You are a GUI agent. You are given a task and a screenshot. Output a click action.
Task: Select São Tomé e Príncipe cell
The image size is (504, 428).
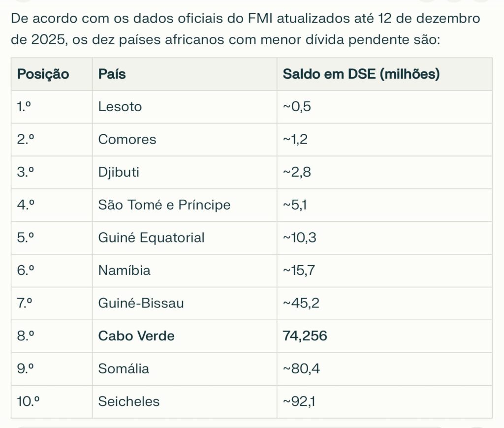(164, 205)
